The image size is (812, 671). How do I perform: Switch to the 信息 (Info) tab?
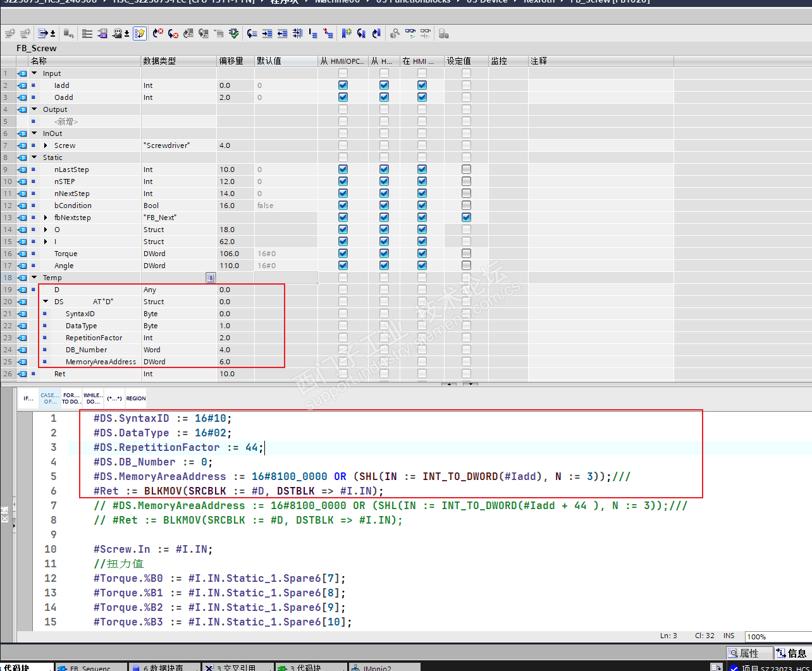point(792,653)
